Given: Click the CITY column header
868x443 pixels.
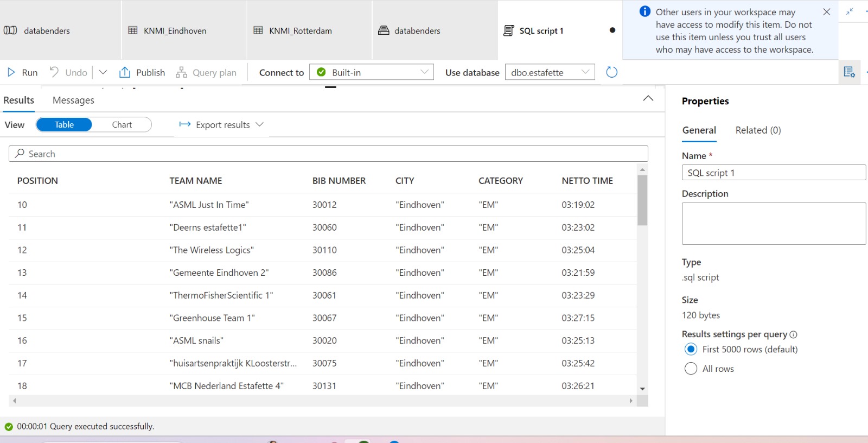Looking at the screenshot, I should click(x=405, y=181).
